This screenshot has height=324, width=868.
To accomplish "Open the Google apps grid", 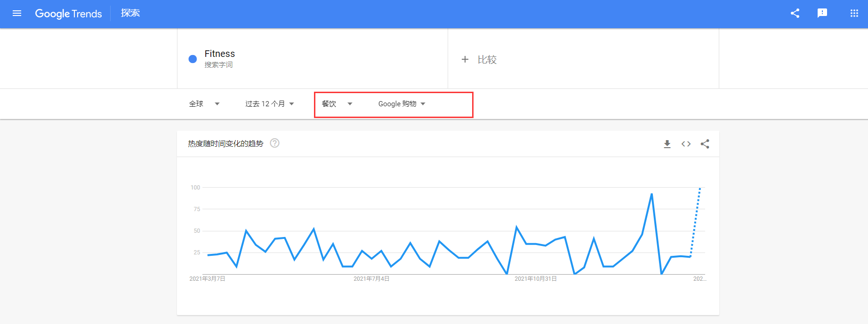I will click(x=854, y=13).
